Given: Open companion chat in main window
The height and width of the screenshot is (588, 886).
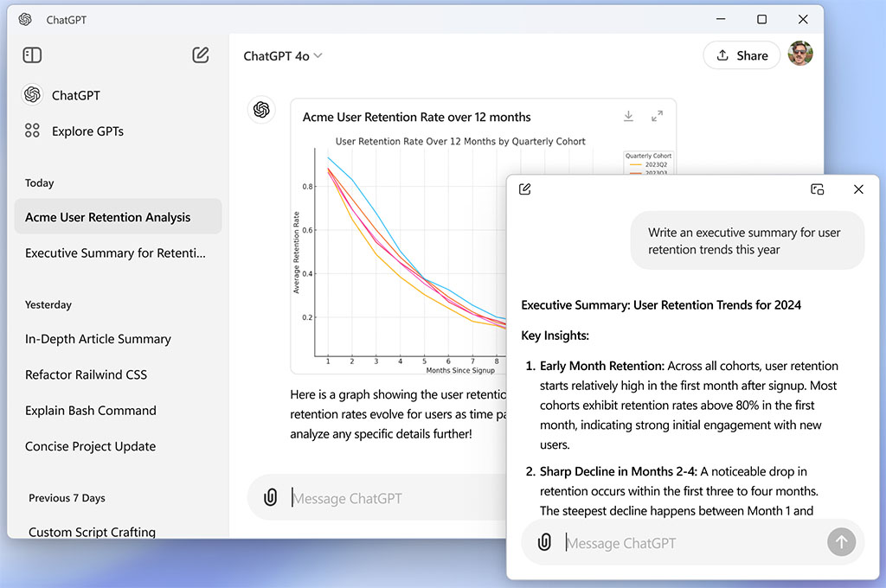Looking at the screenshot, I should (x=817, y=189).
